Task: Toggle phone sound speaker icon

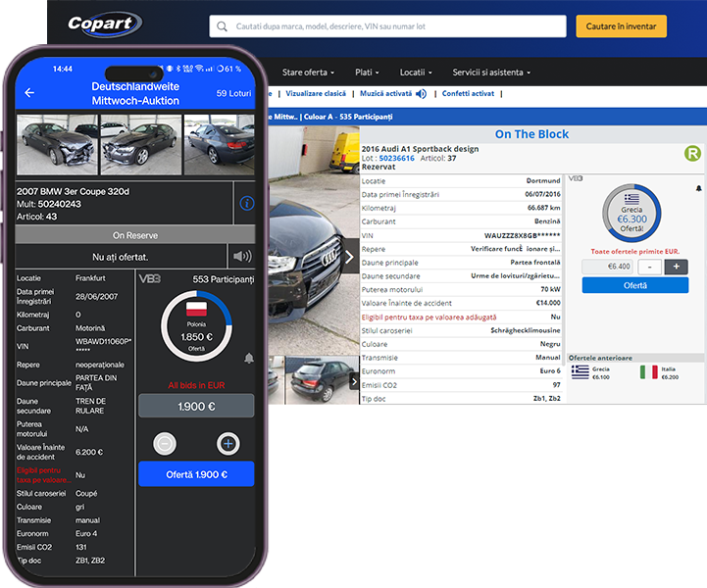Action: pyautogui.click(x=242, y=257)
